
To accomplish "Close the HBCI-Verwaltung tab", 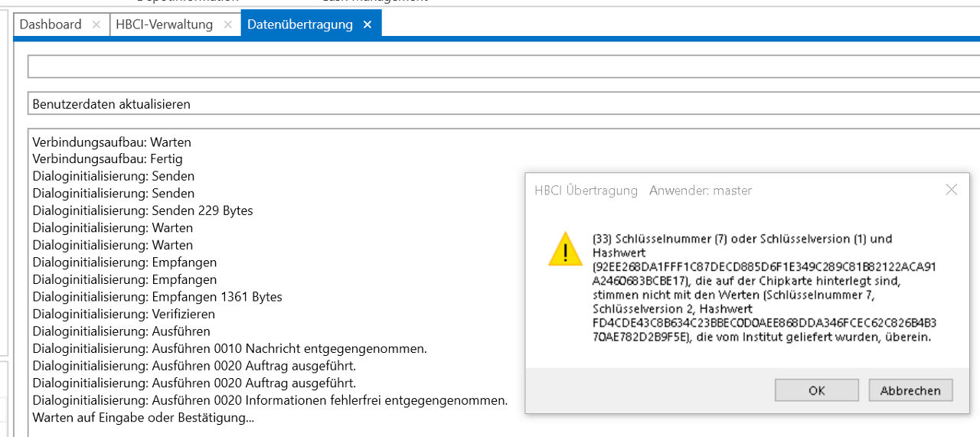I will [227, 24].
